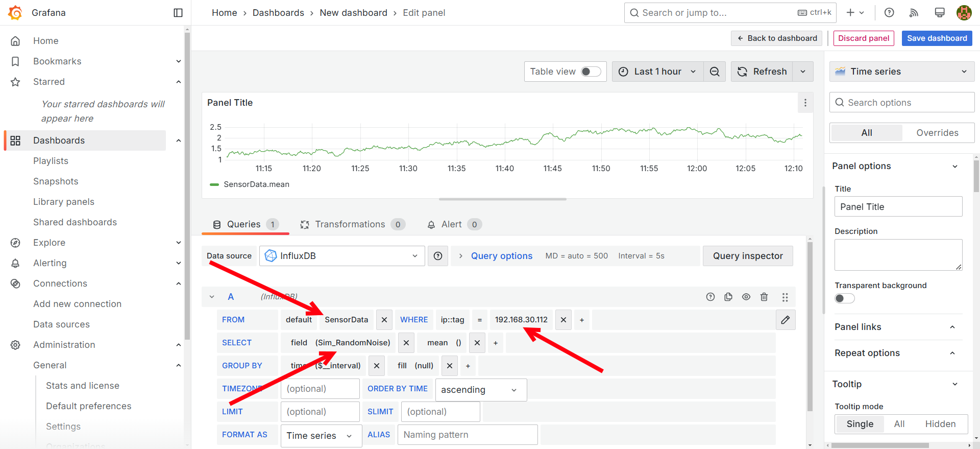Click the news feed RSS icon
Image resolution: width=980 pixels, height=449 pixels.
(914, 13)
